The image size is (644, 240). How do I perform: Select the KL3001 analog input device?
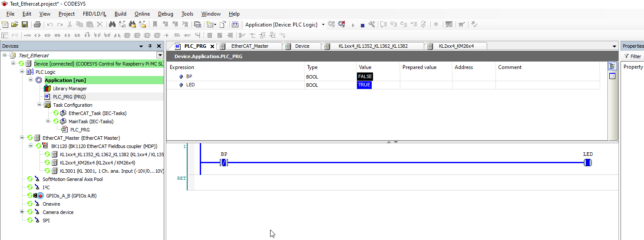pyautogui.click(x=111, y=171)
